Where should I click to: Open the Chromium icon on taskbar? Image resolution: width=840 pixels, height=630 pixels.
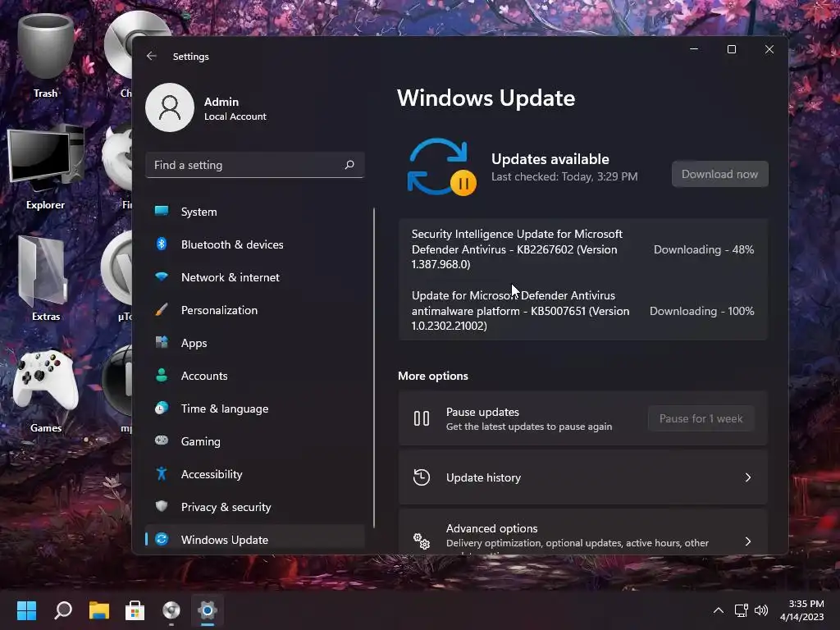tap(171, 610)
